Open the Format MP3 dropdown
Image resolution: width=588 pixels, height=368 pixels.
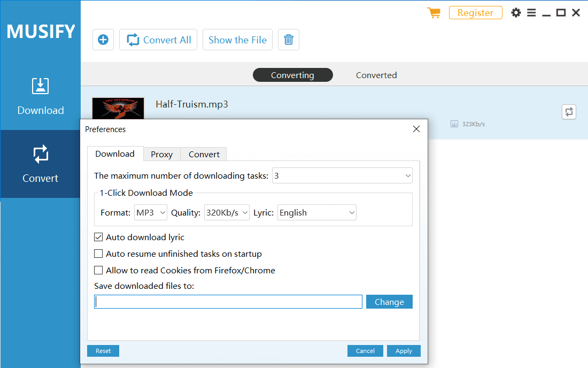pyautogui.click(x=151, y=213)
